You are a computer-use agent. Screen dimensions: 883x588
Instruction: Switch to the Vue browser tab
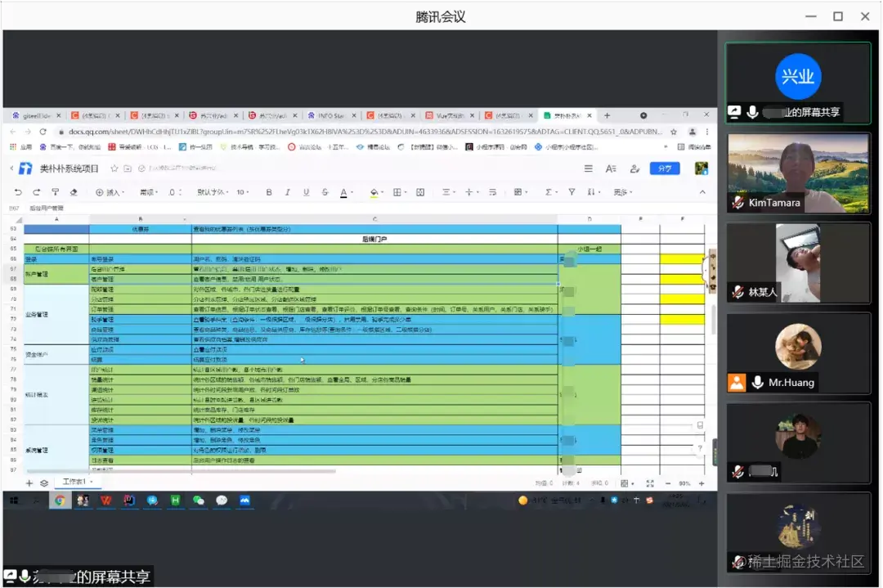(450, 115)
